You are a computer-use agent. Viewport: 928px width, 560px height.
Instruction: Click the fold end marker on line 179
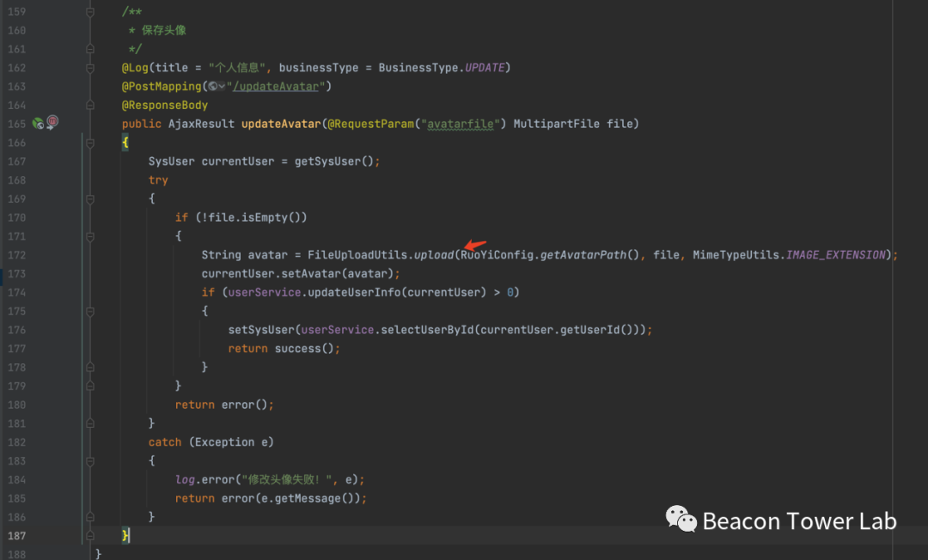[x=90, y=387]
